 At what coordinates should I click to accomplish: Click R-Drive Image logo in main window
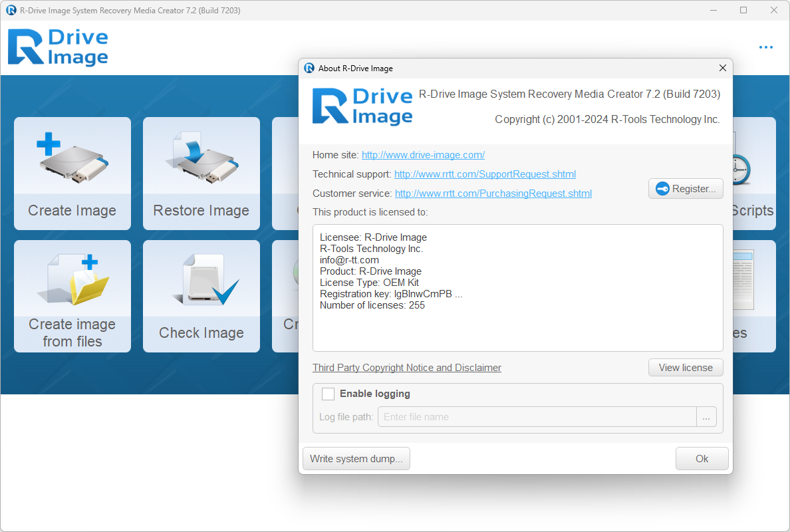tap(58, 47)
